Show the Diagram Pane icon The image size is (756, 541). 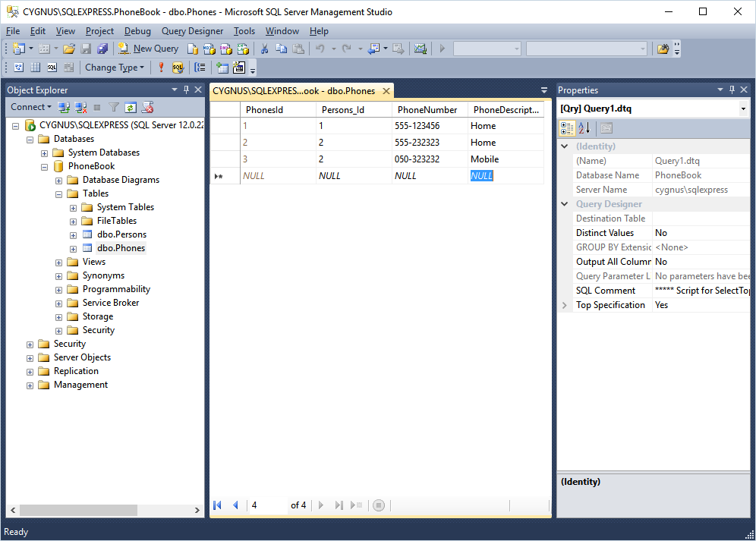[19, 68]
